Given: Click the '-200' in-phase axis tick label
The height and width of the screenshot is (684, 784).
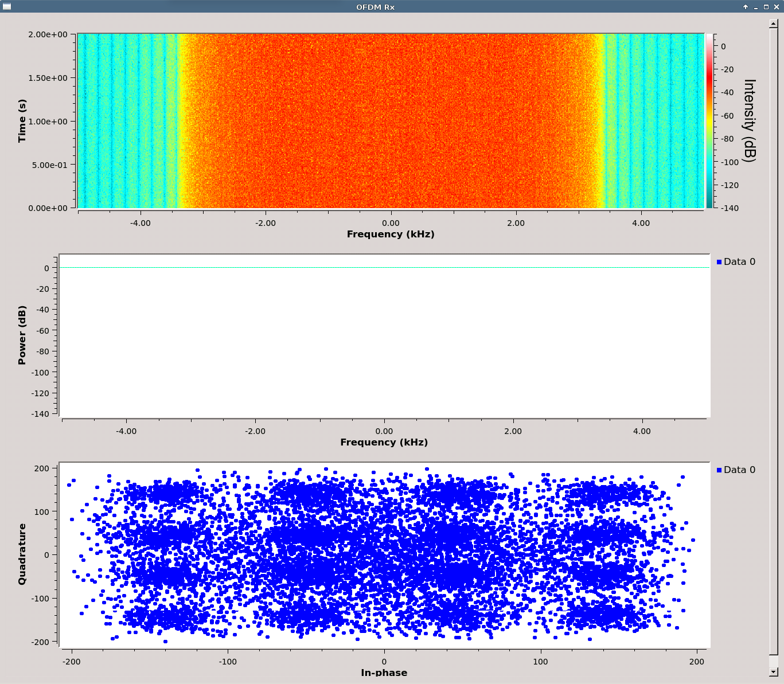Looking at the screenshot, I should (x=72, y=662).
